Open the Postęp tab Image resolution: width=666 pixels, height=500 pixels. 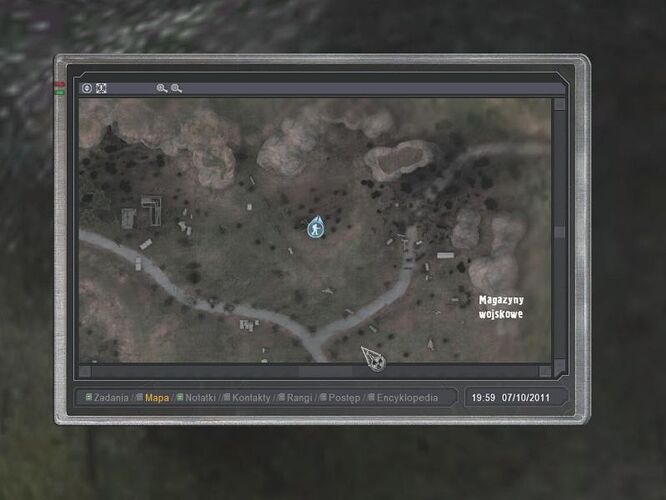(345, 398)
